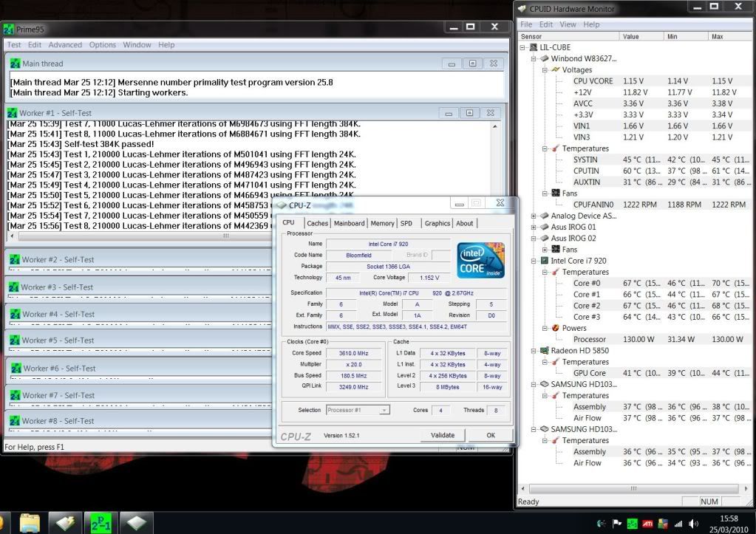Click the Value column header

click(x=641, y=37)
